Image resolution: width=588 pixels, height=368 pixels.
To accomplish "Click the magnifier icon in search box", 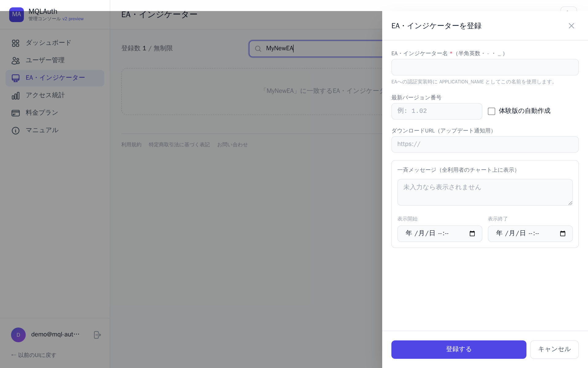I will (258, 48).
